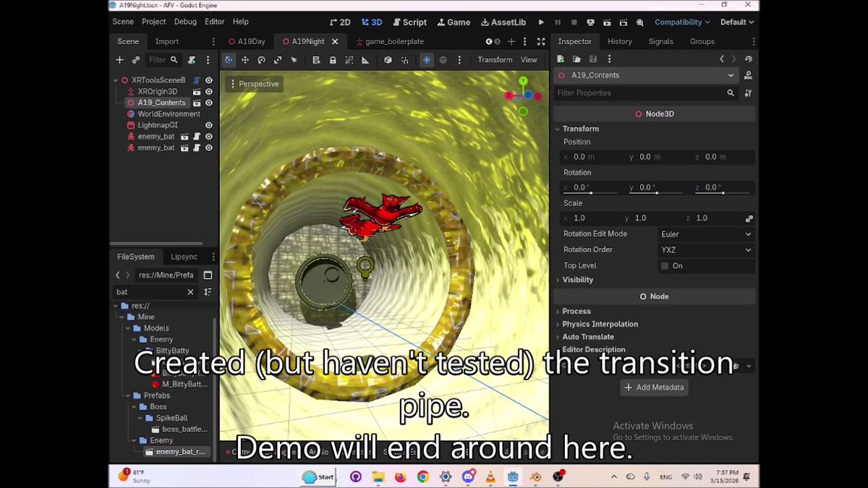This screenshot has width=868, height=488.
Task: Open FileSystem sort options icon
Action: 208,292
